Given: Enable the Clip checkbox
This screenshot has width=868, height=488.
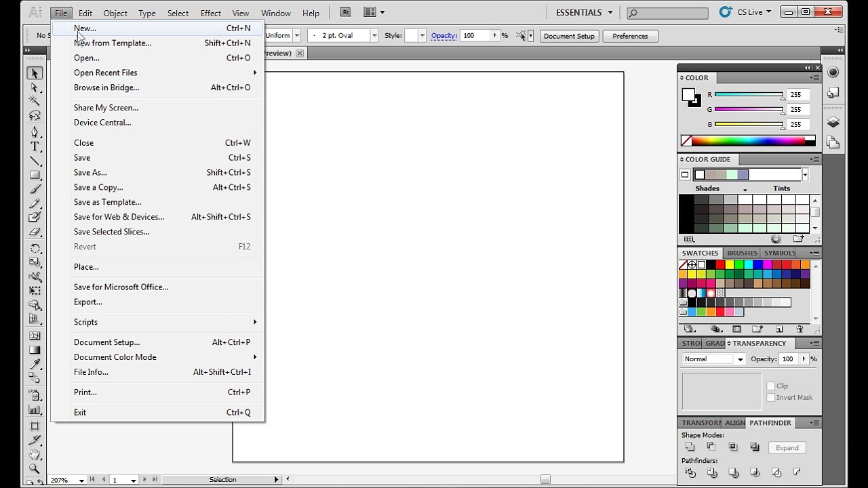Looking at the screenshot, I should click(770, 386).
